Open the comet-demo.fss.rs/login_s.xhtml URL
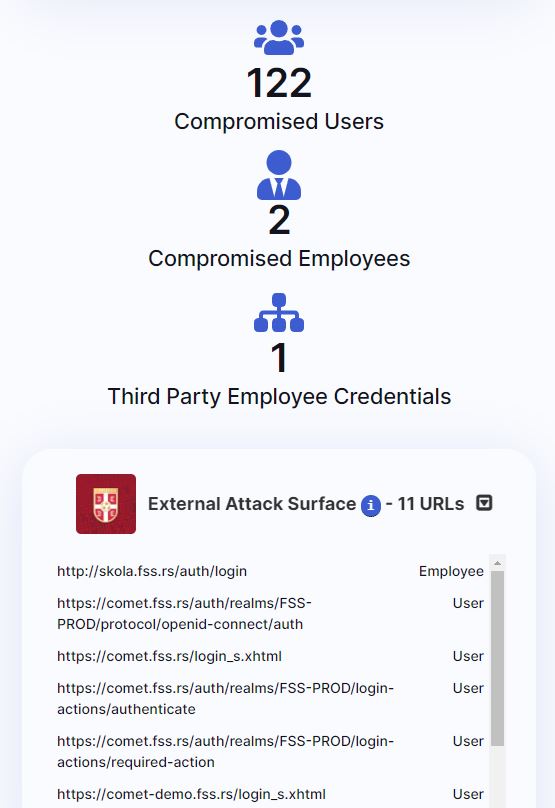The image size is (555, 808). click(x=191, y=794)
